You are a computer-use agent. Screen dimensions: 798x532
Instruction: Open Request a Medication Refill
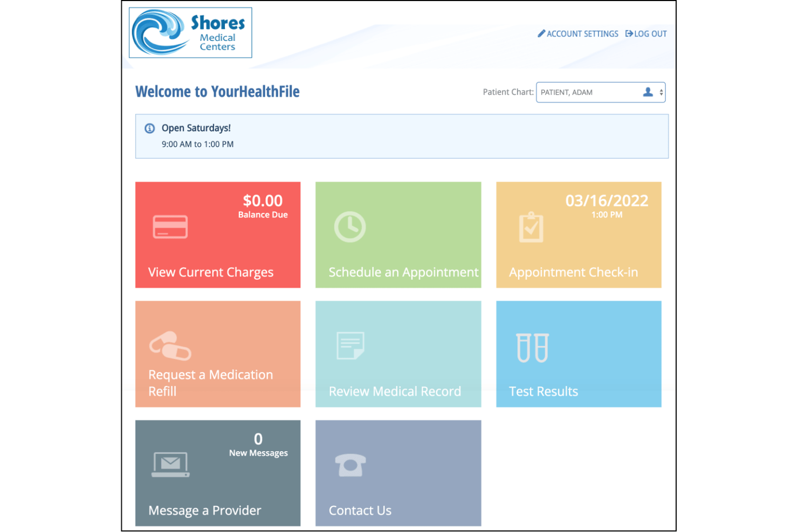(218, 354)
